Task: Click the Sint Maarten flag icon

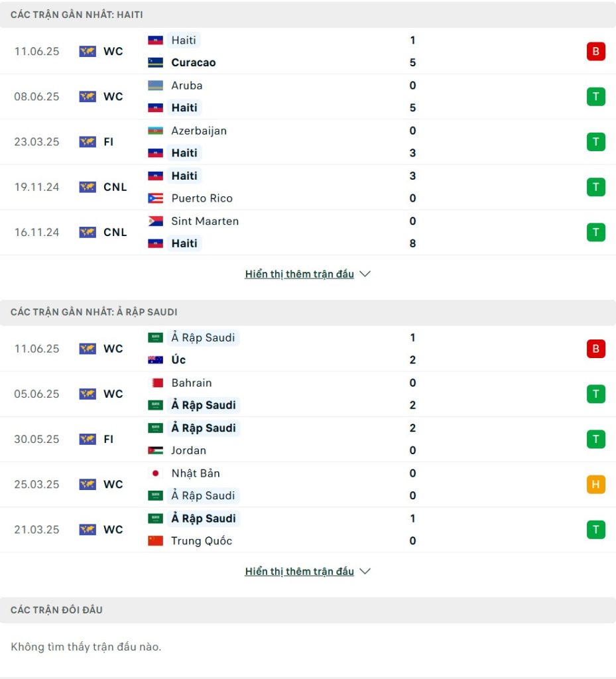Action: click(155, 221)
